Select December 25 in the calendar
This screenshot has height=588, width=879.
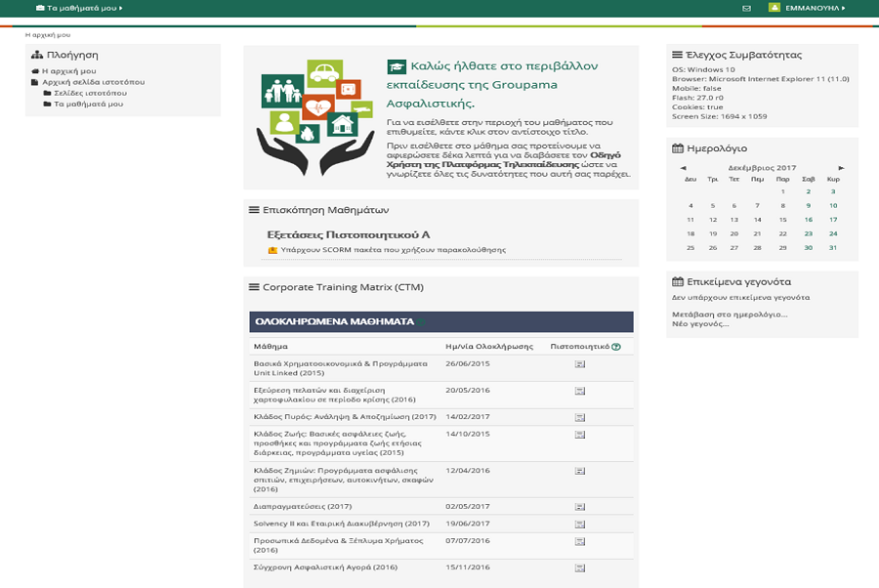pos(691,249)
